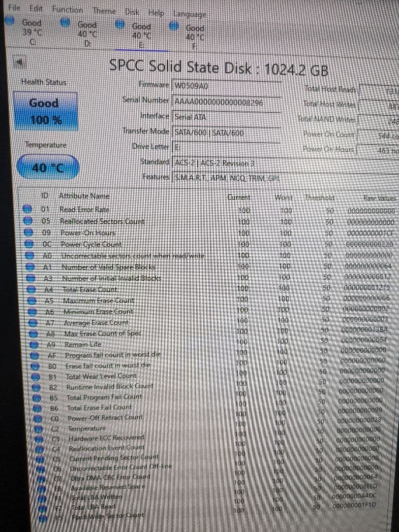399x532 pixels.
Task: Click the Standard field ACS-2
Action: pyautogui.click(x=285, y=163)
